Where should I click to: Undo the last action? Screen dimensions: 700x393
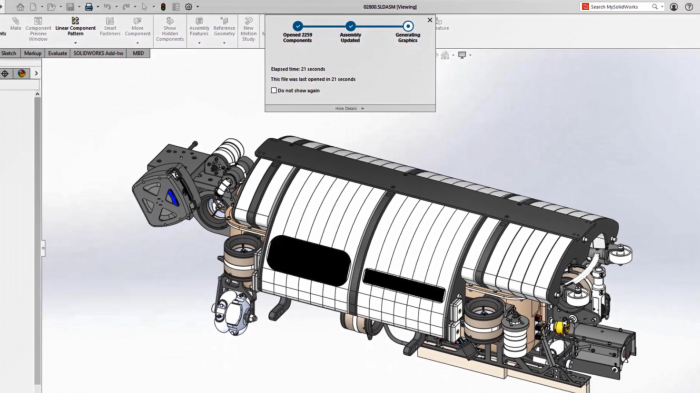pos(107,7)
